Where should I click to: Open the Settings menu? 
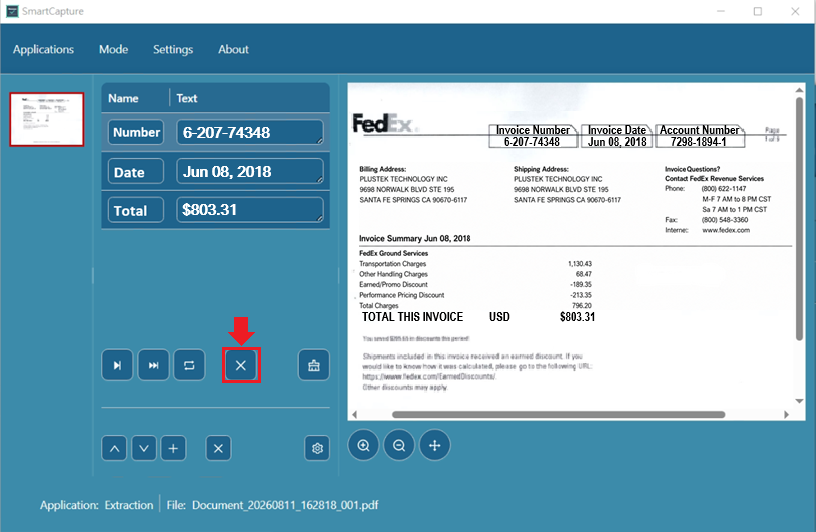(173, 49)
